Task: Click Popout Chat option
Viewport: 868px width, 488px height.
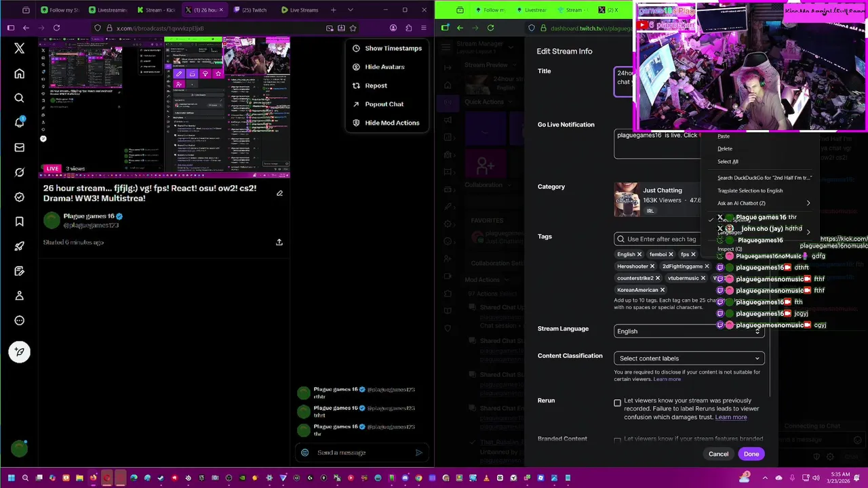Action: coord(378,104)
